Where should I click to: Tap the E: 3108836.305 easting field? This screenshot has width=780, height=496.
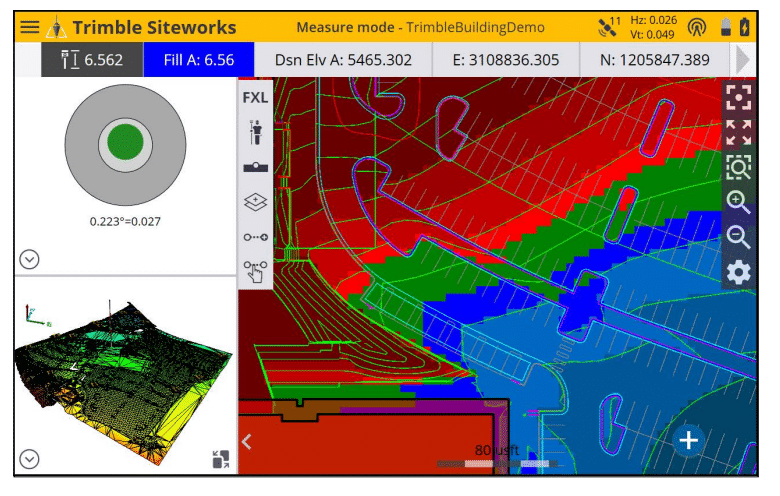click(506, 60)
